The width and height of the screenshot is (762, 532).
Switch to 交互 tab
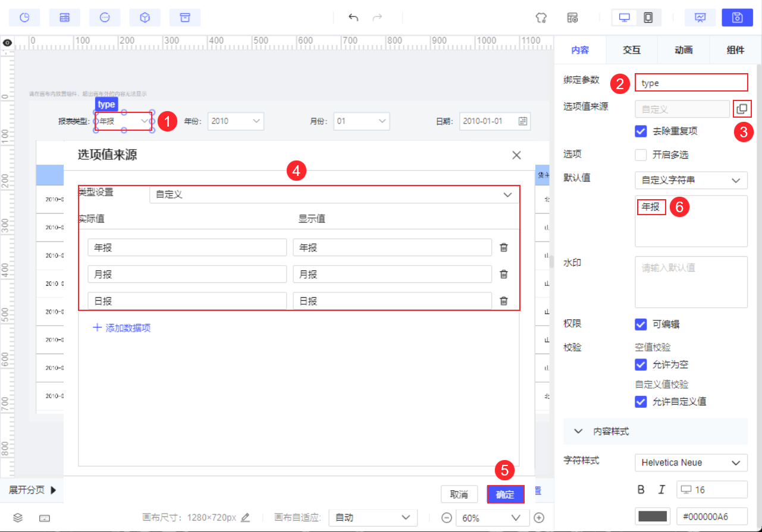632,50
